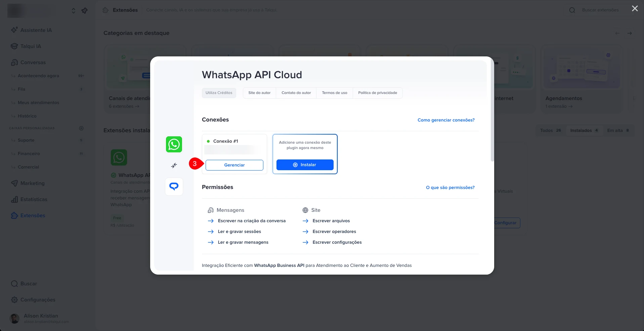Switch to the Todos extensions tab

tap(551, 131)
